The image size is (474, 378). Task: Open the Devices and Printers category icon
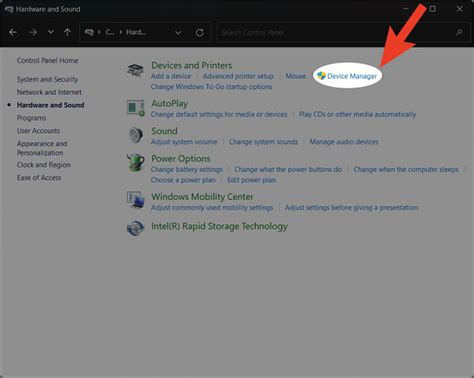135,70
